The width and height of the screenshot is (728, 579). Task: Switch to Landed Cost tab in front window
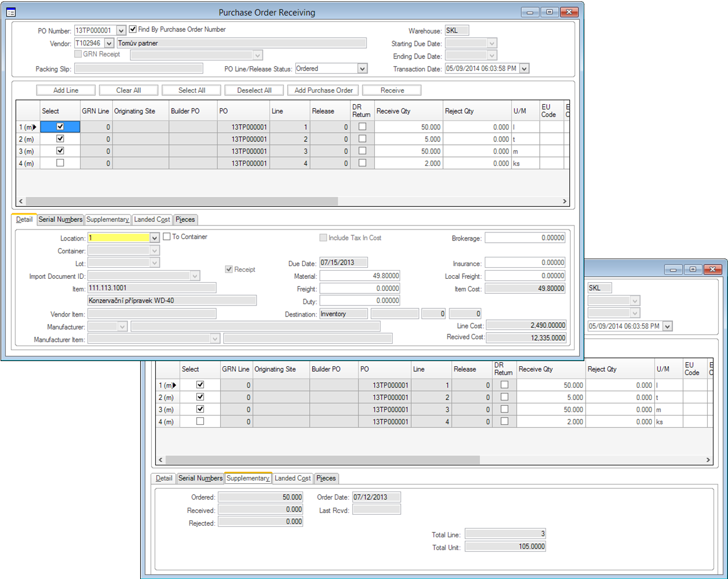pyautogui.click(x=152, y=220)
